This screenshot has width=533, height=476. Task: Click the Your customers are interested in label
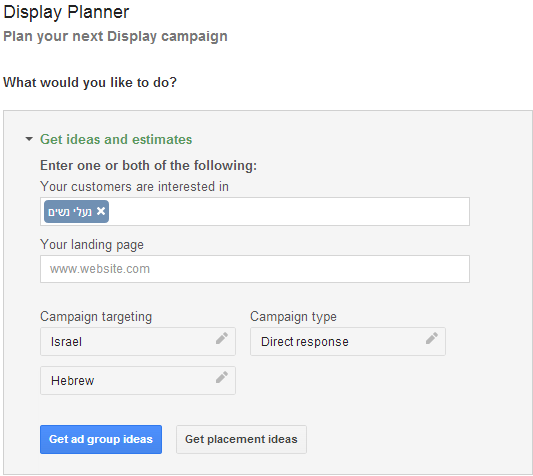pyautogui.click(x=134, y=187)
